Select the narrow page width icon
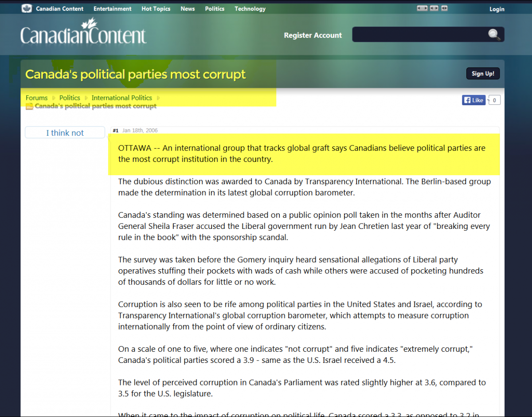The height and width of the screenshot is (417, 532). [444, 8]
